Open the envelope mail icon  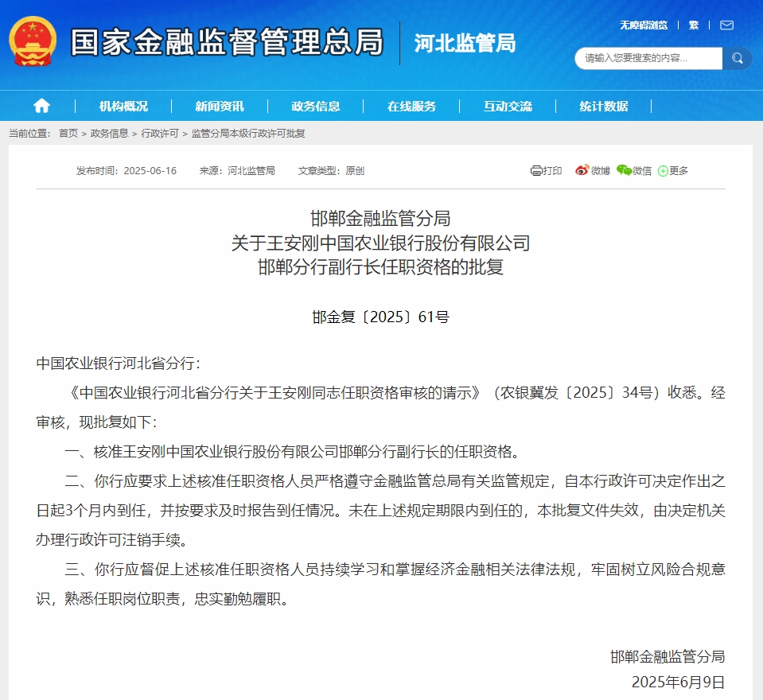coord(726,25)
